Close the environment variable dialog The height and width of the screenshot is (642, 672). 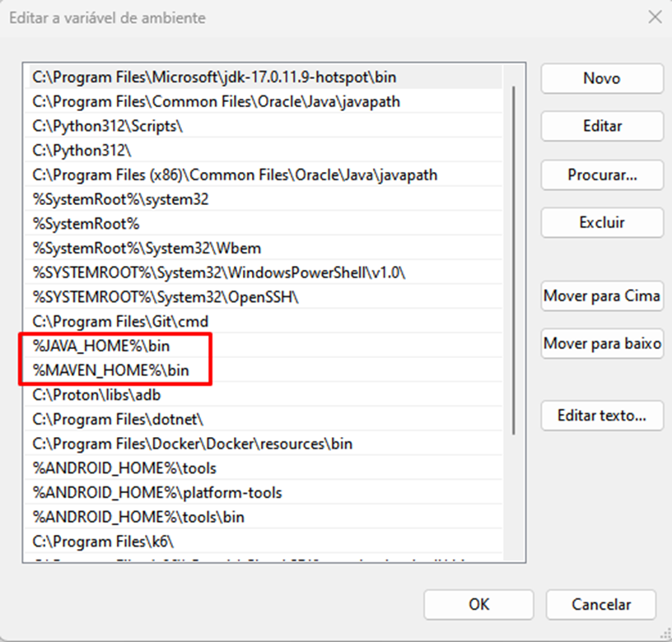[655, 17]
